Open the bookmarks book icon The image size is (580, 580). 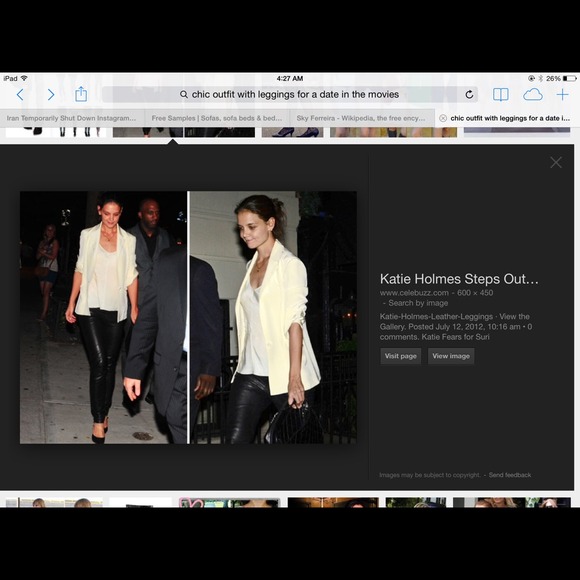[500, 95]
